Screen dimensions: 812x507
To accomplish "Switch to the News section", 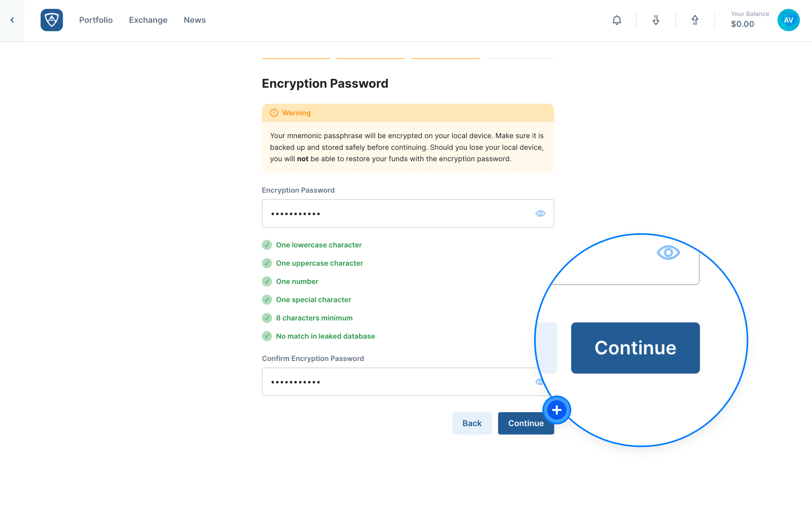I will pos(195,20).
